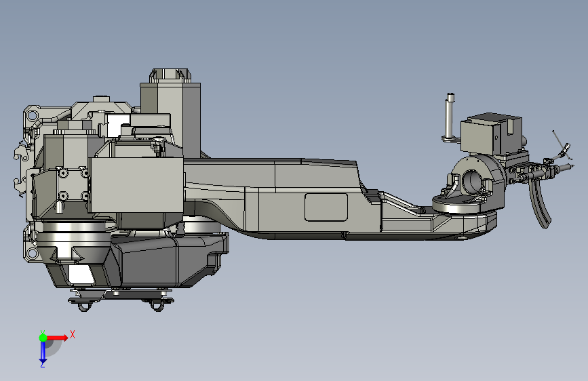Click the blue Z axis arrow on triad
The width and height of the screenshot is (588, 381).
tap(43, 353)
